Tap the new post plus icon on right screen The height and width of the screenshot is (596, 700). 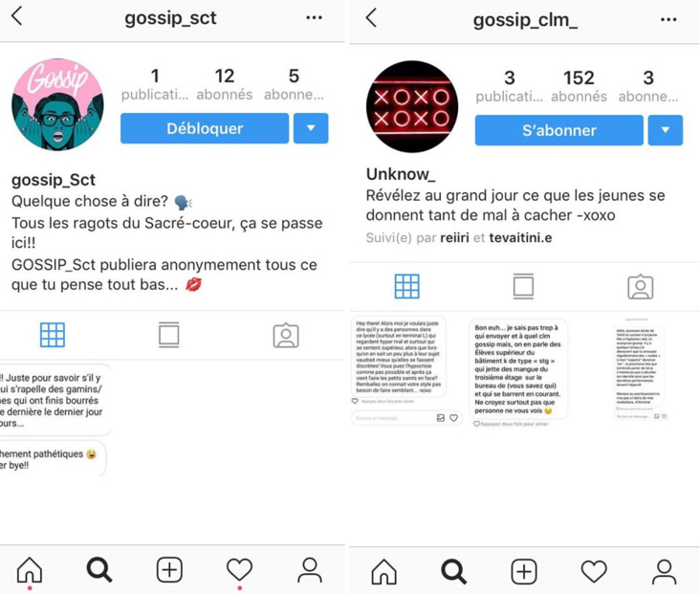click(524, 572)
